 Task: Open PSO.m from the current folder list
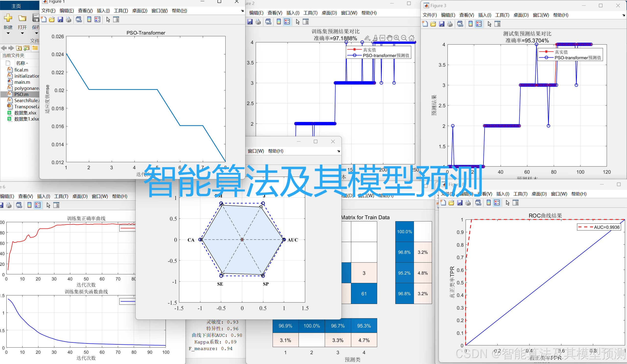(x=21, y=94)
